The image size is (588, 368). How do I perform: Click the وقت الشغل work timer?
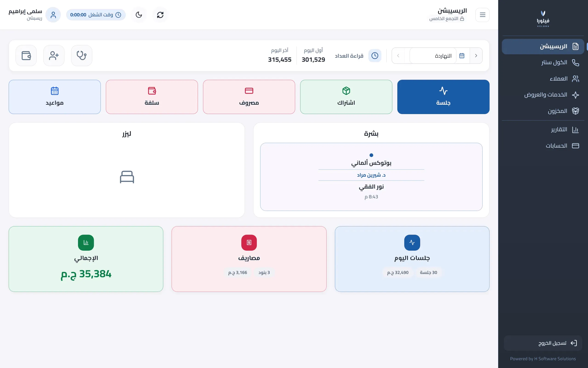tap(96, 15)
